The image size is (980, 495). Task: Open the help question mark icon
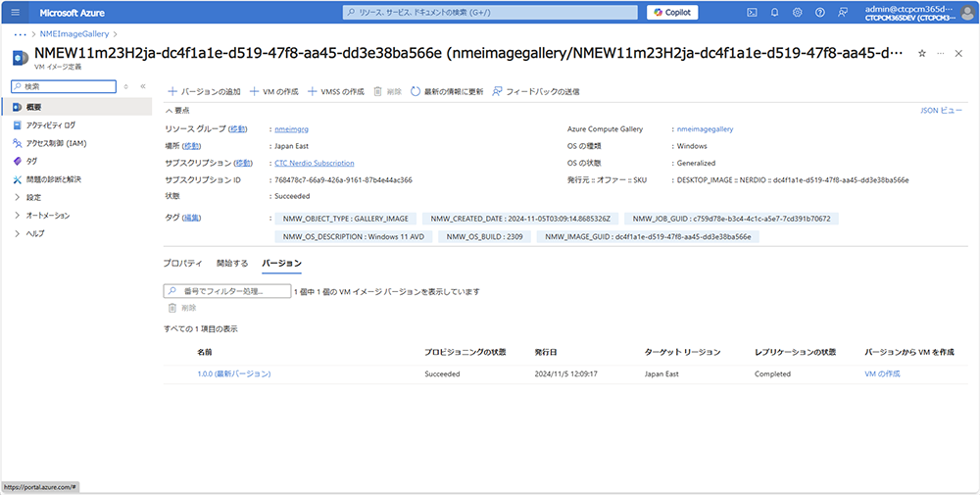click(x=820, y=13)
